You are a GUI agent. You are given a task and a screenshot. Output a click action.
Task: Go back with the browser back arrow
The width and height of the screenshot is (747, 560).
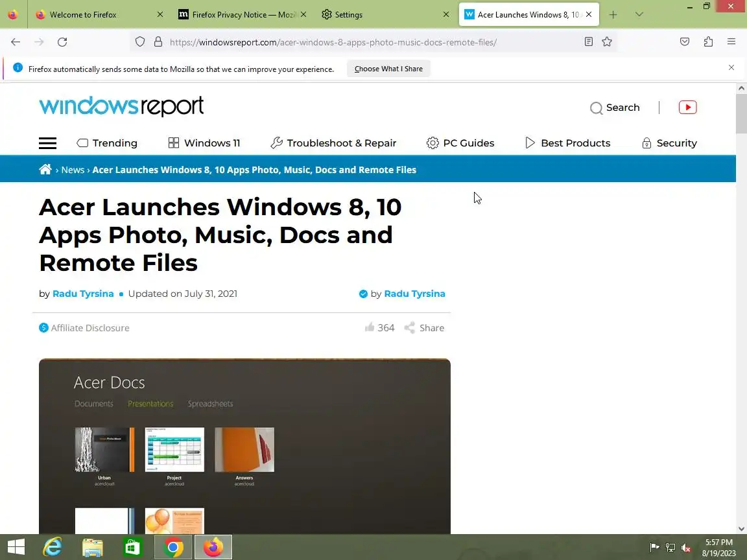tap(16, 42)
